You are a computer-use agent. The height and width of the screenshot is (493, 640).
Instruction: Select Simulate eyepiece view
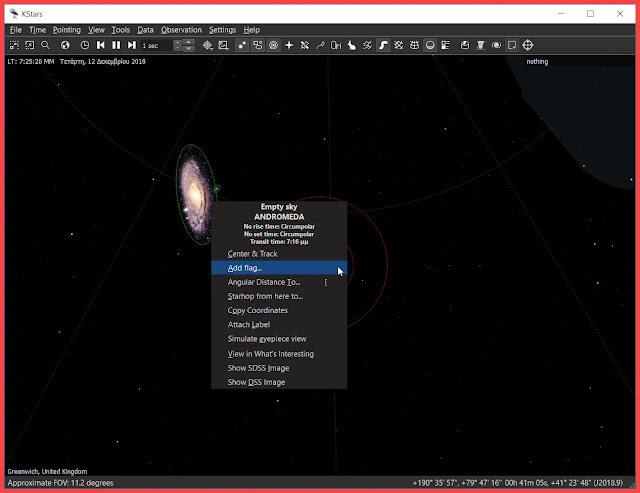(x=279, y=339)
